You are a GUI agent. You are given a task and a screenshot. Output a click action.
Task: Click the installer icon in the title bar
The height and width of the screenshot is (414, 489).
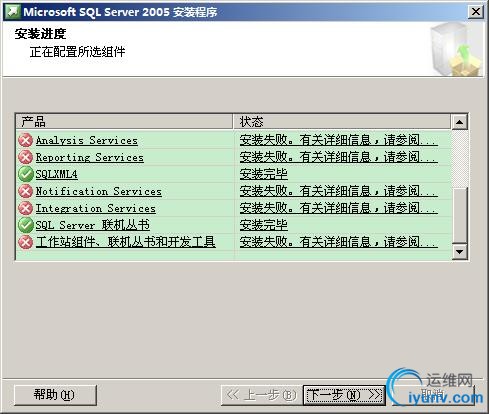coord(12,12)
